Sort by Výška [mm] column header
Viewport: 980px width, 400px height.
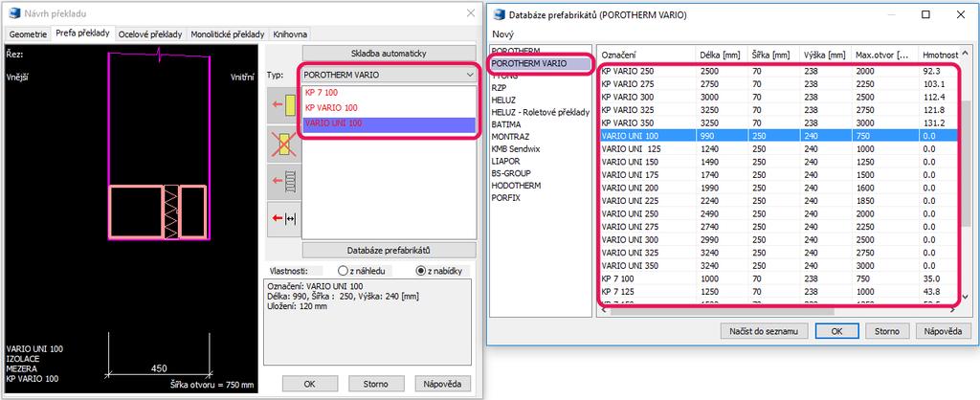tap(825, 55)
